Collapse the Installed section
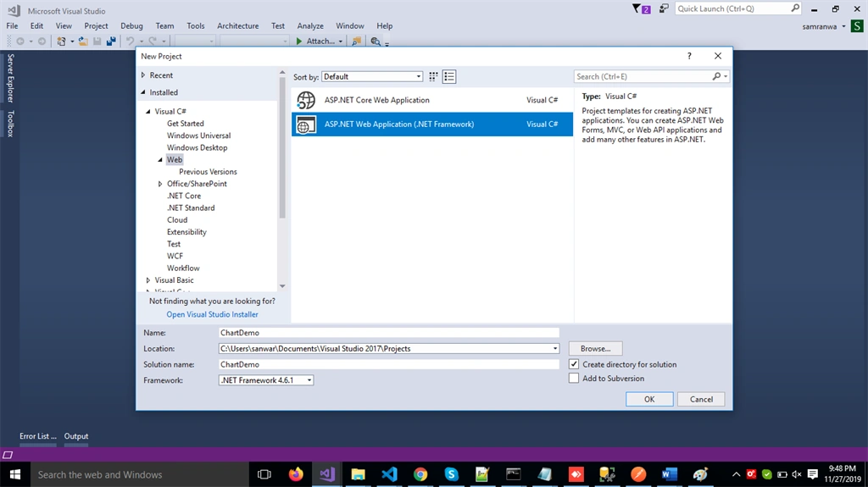 point(143,92)
